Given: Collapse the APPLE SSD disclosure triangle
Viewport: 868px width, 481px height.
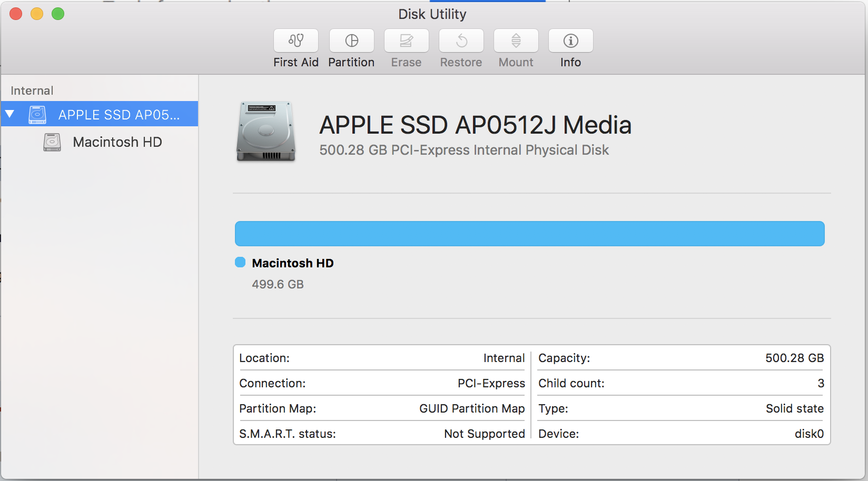Looking at the screenshot, I should click(x=9, y=114).
